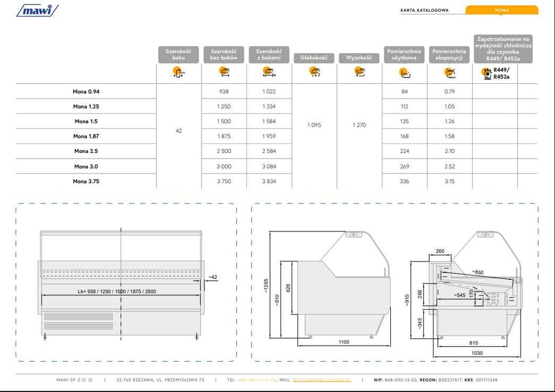Click the Szerokość boku header

pos(179,54)
